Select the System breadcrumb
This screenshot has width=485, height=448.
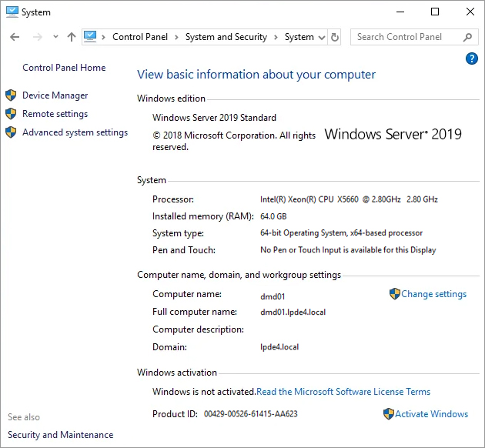[x=299, y=37]
